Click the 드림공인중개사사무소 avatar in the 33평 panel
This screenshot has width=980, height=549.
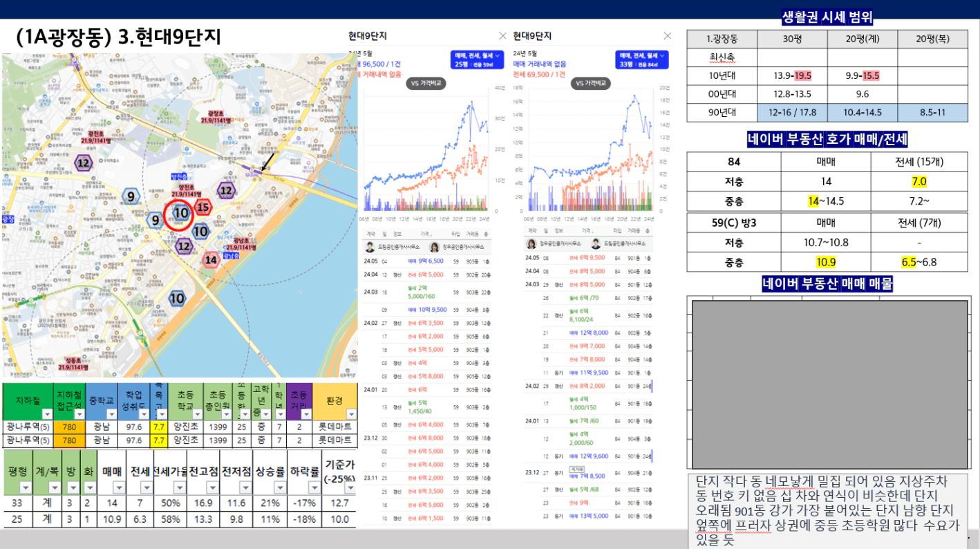click(x=595, y=244)
